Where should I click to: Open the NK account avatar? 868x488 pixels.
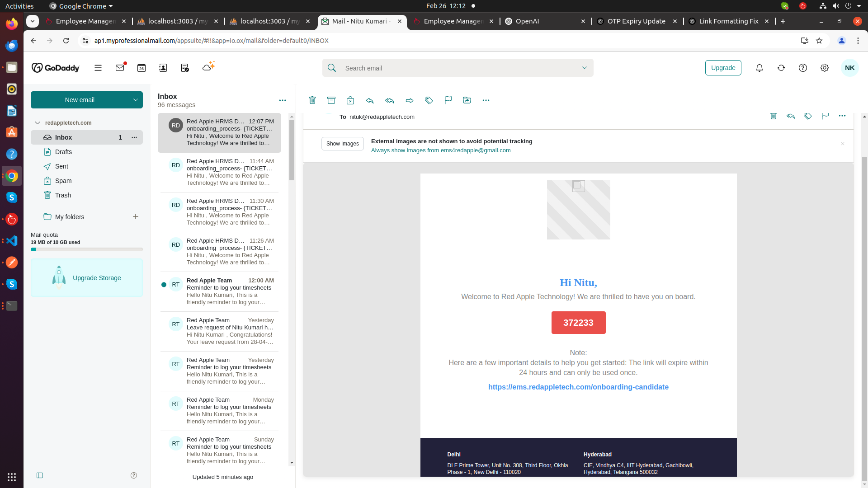(850, 68)
